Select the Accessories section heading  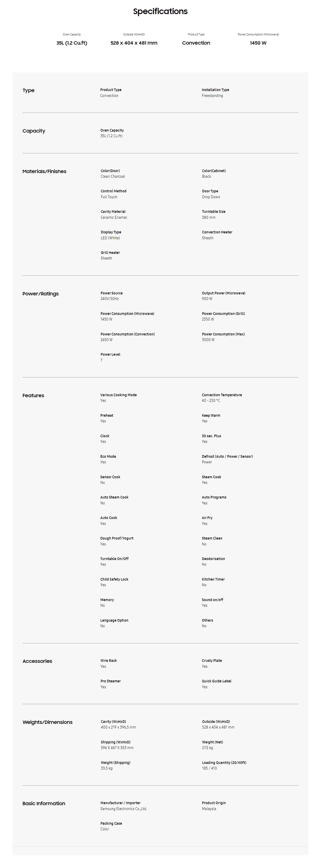(x=37, y=661)
